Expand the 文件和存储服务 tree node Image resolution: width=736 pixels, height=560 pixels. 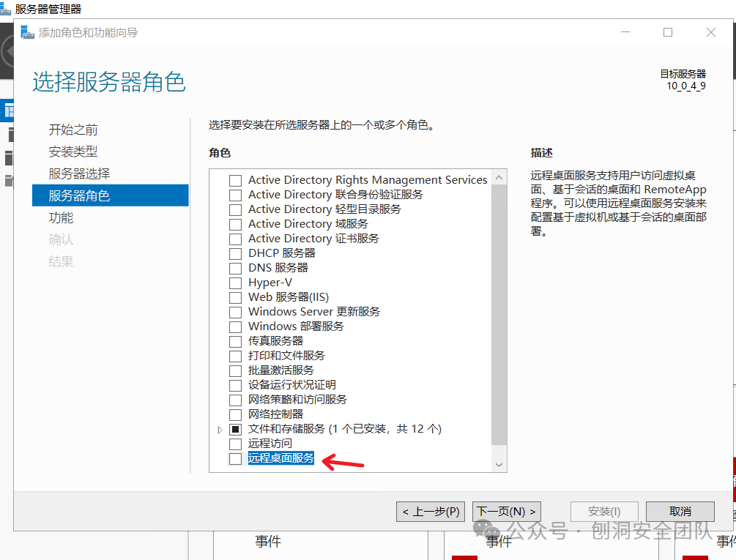(x=220, y=430)
